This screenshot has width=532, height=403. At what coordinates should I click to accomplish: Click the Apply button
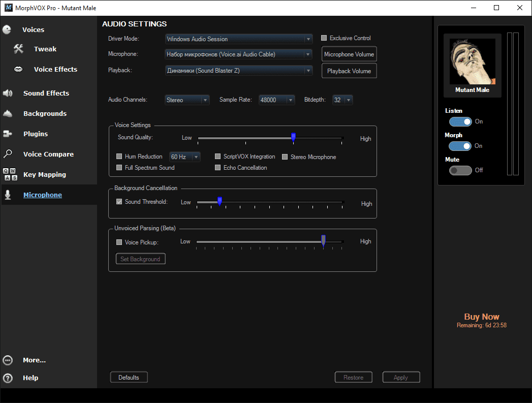click(x=401, y=377)
